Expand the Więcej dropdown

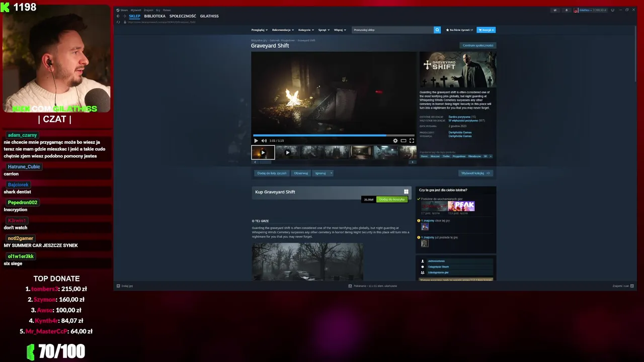(340, 30)
